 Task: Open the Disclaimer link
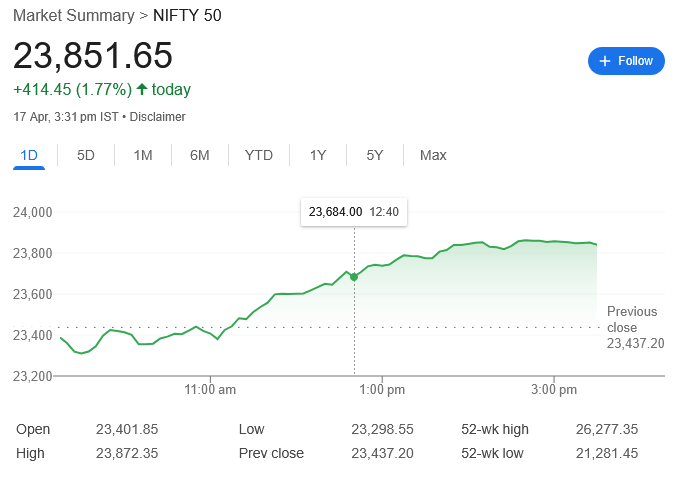tap(158, 117)
